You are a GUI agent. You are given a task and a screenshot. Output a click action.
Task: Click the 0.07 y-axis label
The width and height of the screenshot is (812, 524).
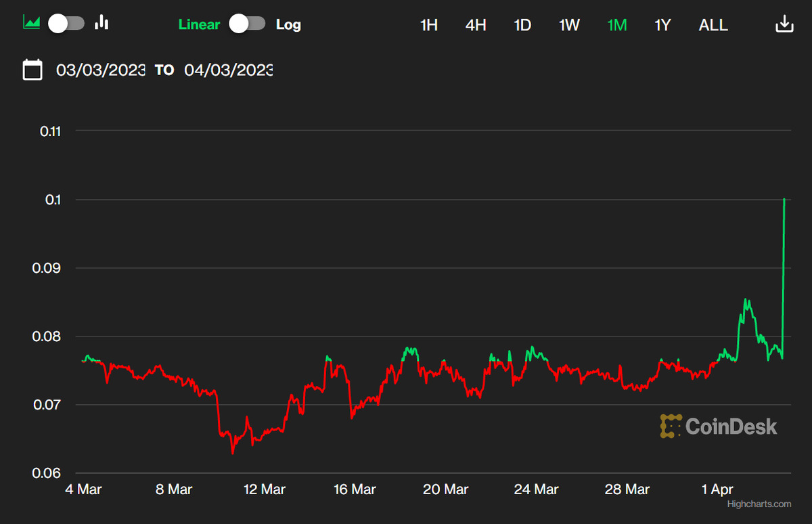click(47, 405)
